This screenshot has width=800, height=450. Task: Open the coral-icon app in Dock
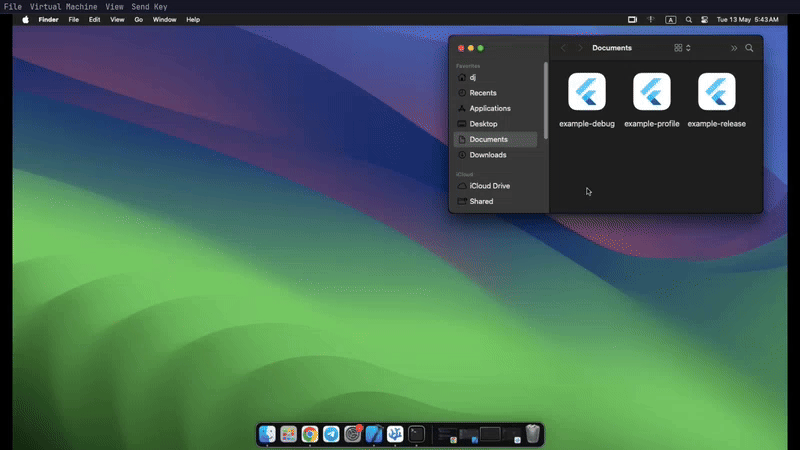(395, 434)
